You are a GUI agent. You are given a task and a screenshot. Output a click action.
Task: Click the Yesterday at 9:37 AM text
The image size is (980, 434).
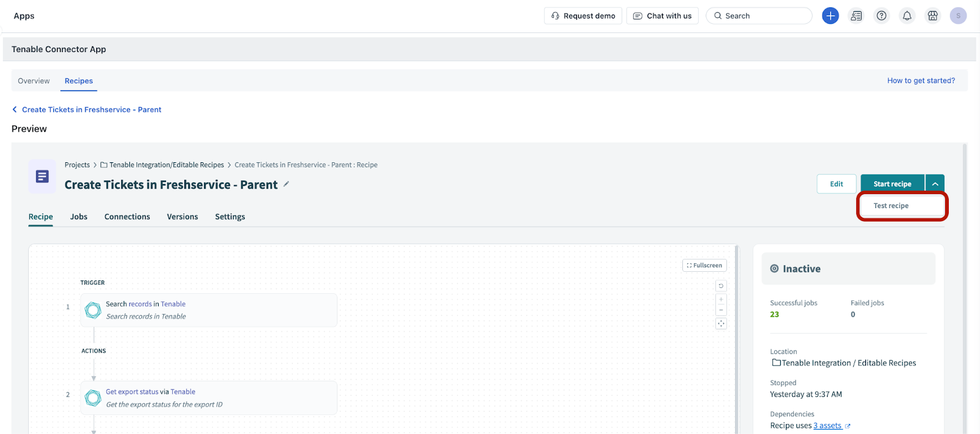(x=806, y=394)
